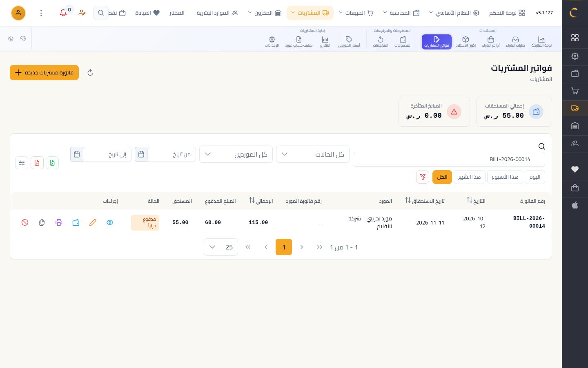The width and height of the screenshot is (588, 368).
Task: Expand the page size 25 dropdown
Action: [x=221, y=247]
